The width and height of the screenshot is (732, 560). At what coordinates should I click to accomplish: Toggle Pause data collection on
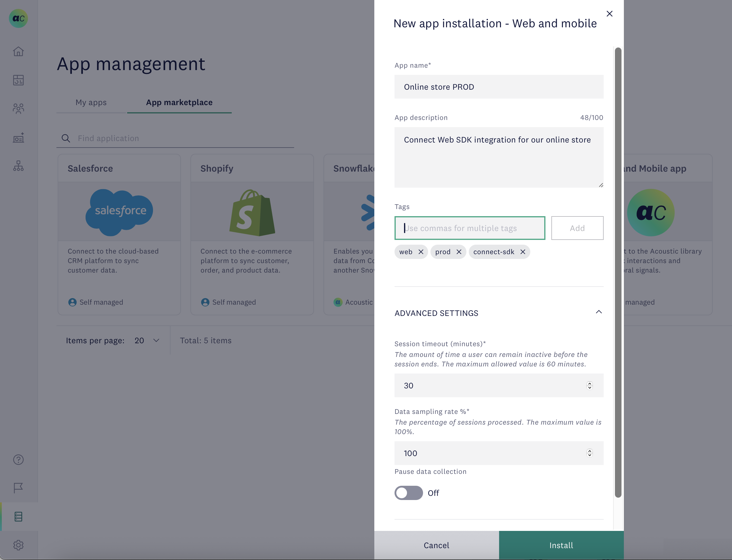point(408,493)
